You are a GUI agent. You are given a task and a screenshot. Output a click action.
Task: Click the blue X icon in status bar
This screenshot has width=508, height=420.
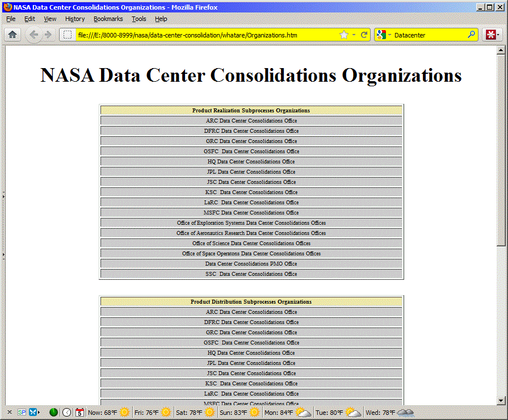click(x=33, y=412)
